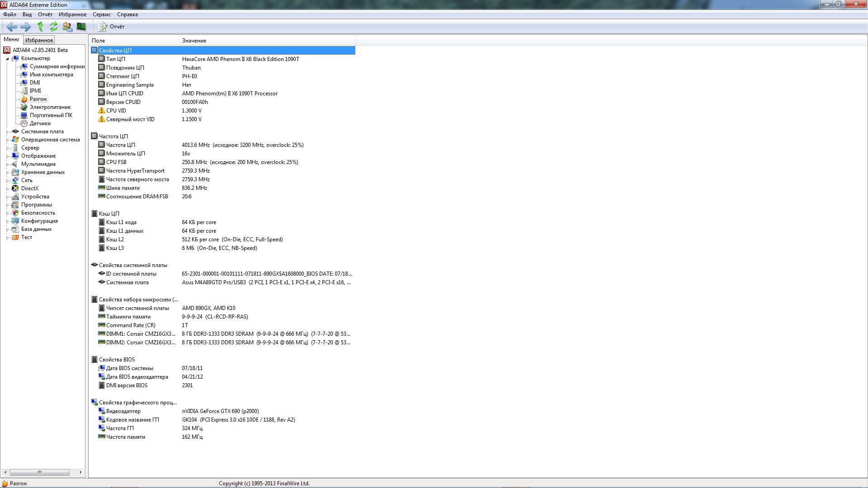868x488 pixels.
Task: Open the Избранное menu in menu bar
Action: pos(72,14)
